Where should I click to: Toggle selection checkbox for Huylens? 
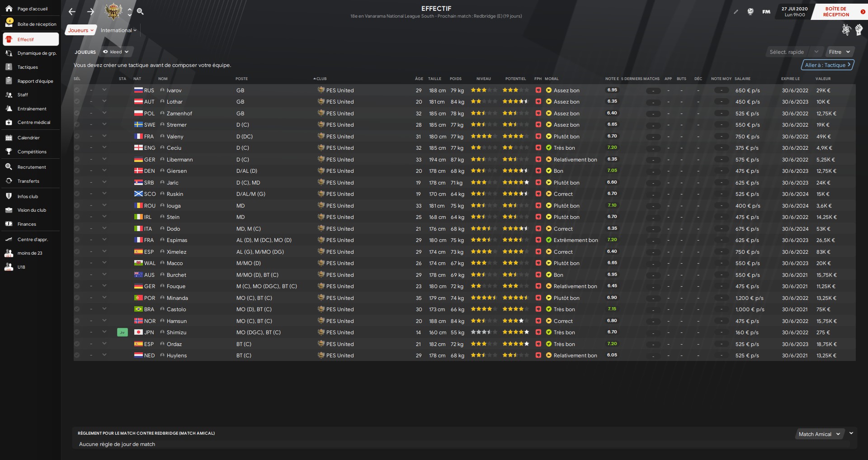point(77,356)
